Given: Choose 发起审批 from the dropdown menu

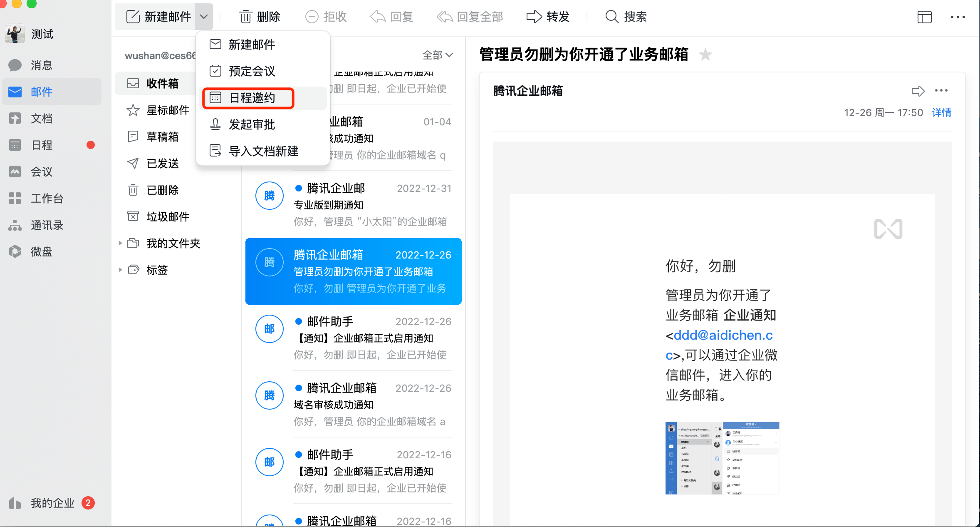Looking at the screenshot, I should (x=263, y=124).
